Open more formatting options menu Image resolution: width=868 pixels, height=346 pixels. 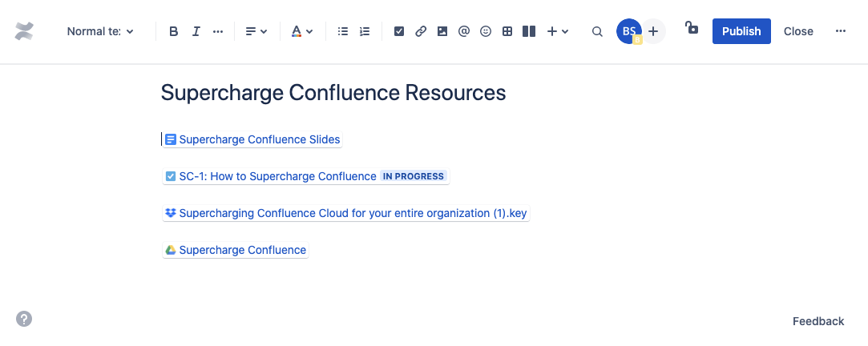[218, 31]
